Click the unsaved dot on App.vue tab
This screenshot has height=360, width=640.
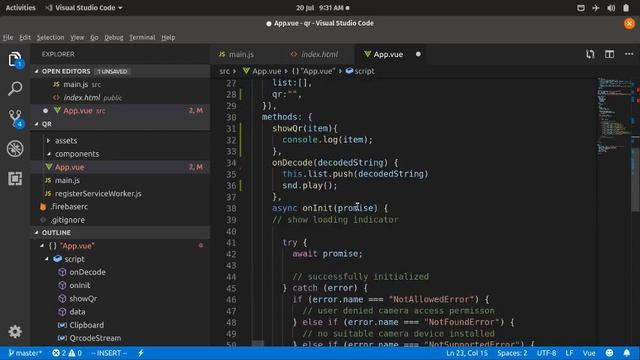(418, 54)
